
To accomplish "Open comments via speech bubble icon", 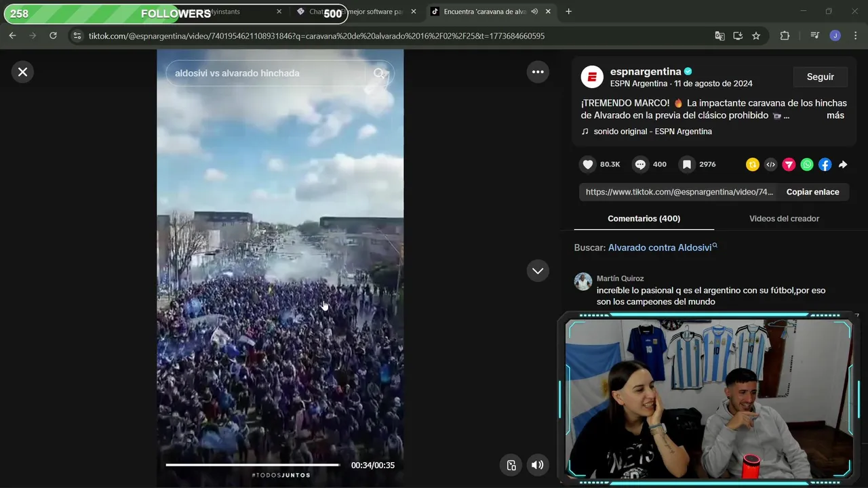I will [640, 164].
